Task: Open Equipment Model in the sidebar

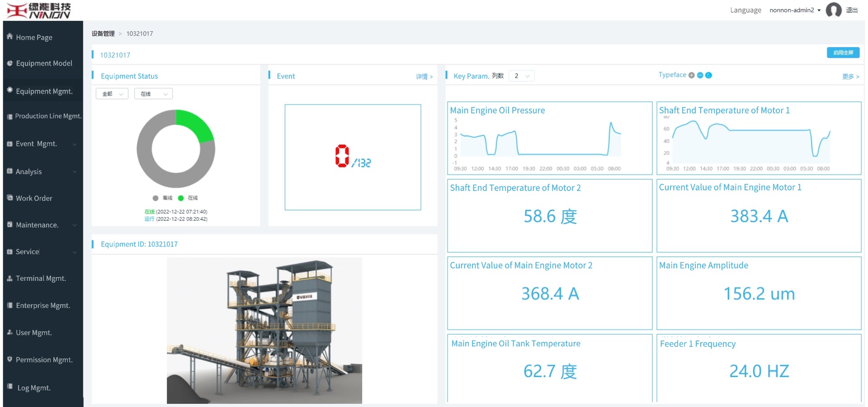Action: click(44, 63)
